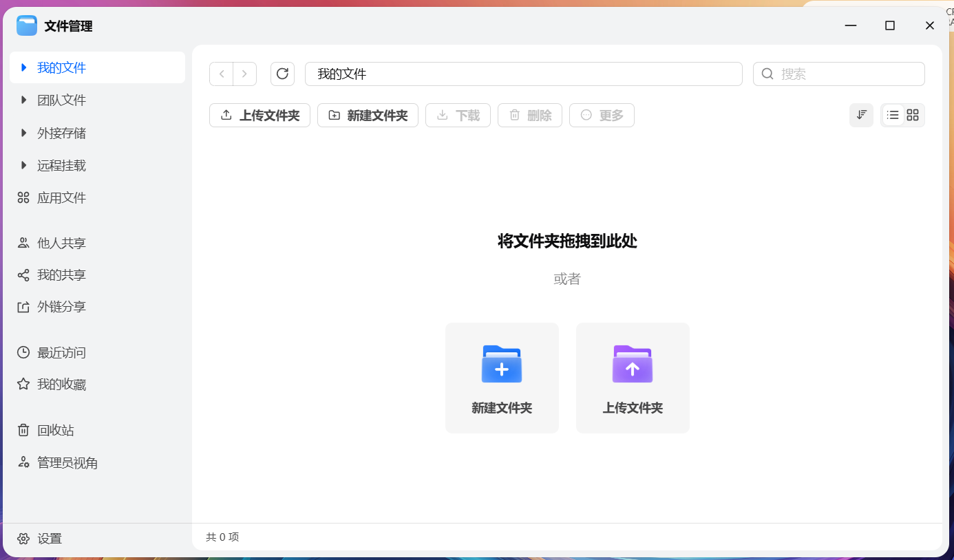The width and height of the screenshot is (954, 560).
Task: Click the blue 新建文件夹 folder icon
Action: 502,364
